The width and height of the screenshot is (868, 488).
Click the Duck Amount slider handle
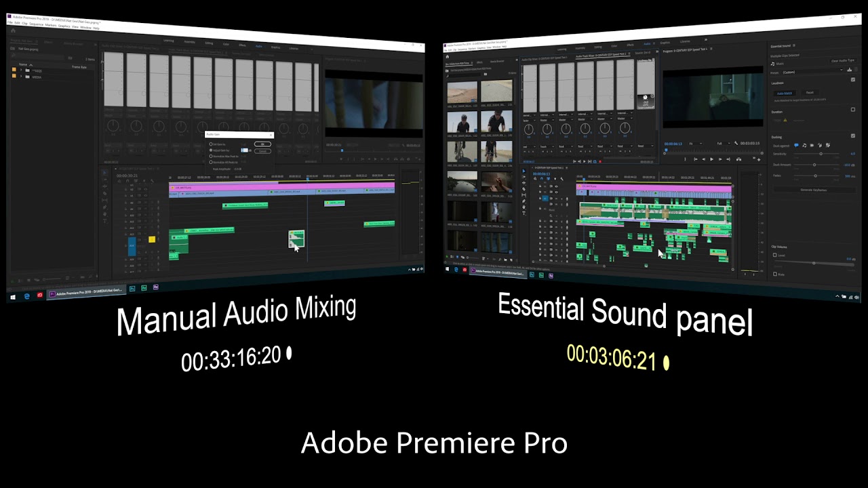814,165
